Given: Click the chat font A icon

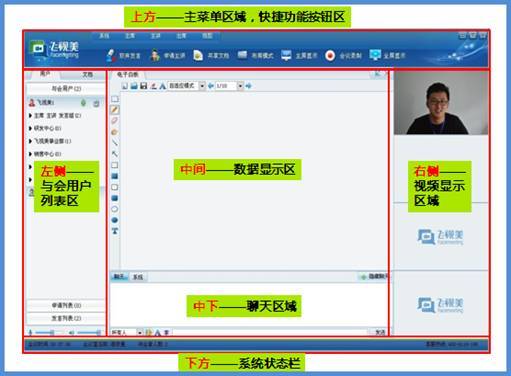Looking at the screenshot, I should click(157, 332).
